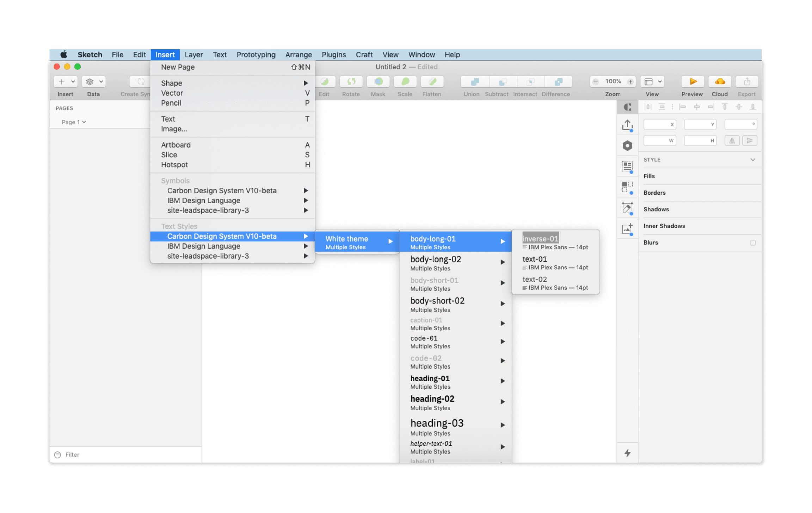The width and height of the screenshot is (812, 513).
Task: Zoom in using the plus button
Action: point(631,81)
